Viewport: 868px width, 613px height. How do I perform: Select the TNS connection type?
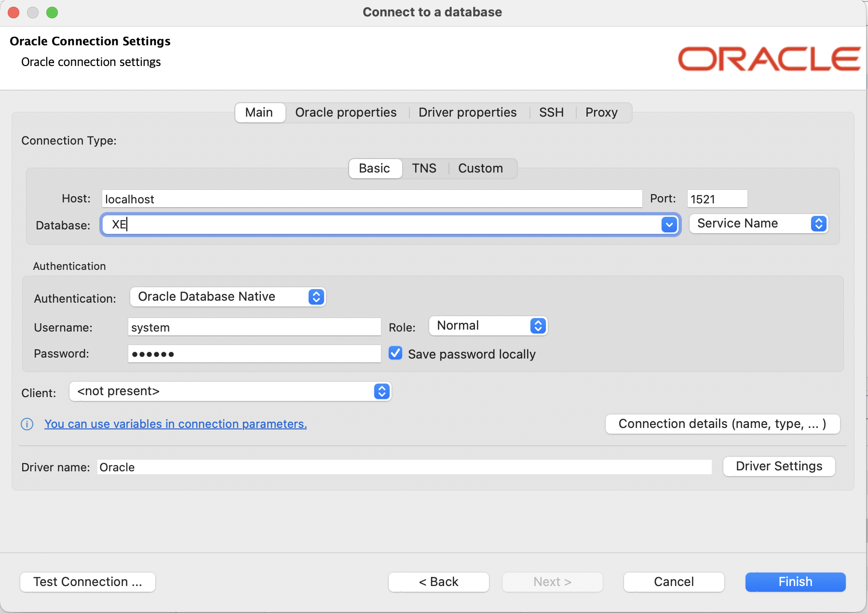coord(424,169)
